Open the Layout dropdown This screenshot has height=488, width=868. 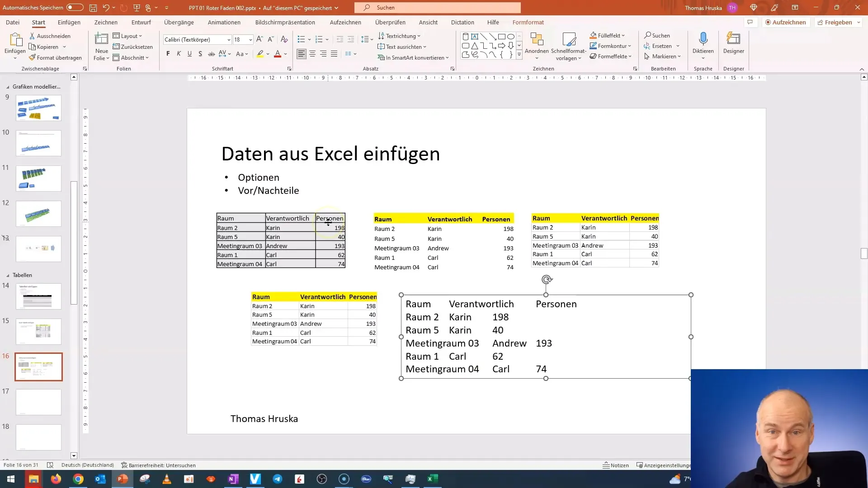(x=127, y=36)
